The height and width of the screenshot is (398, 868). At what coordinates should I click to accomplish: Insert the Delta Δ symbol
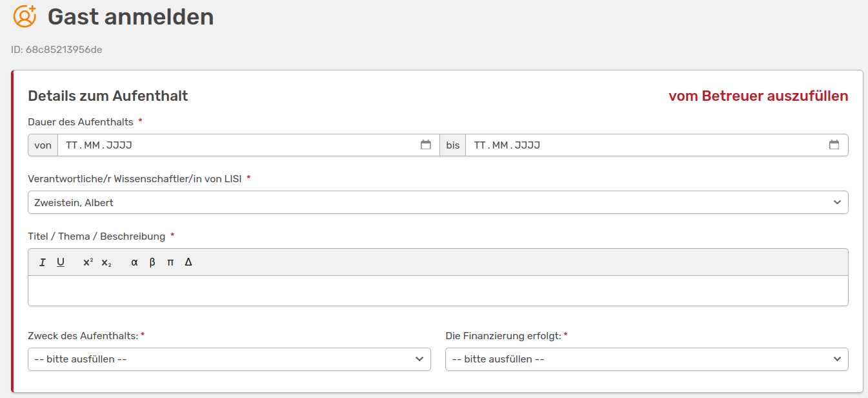[188, 262]
